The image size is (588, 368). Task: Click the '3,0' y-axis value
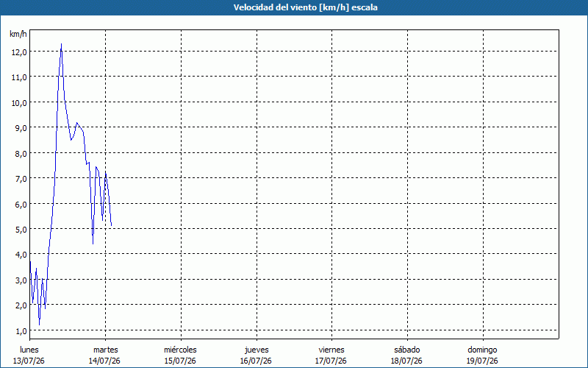[x=21, y=280]
